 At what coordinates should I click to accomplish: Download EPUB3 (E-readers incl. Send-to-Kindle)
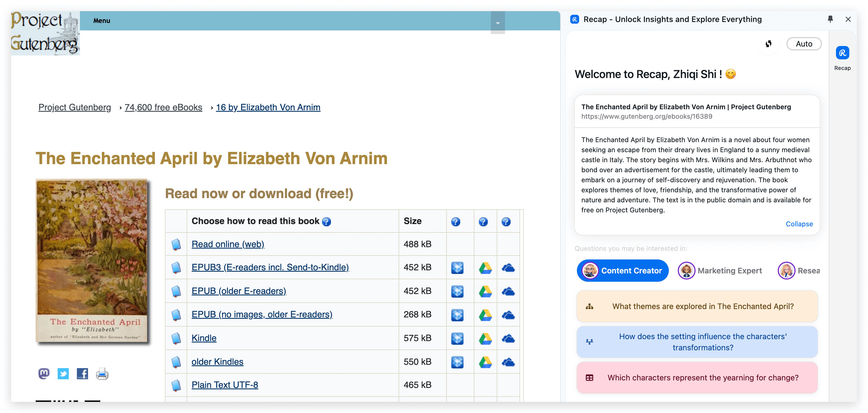coord(270,267)
